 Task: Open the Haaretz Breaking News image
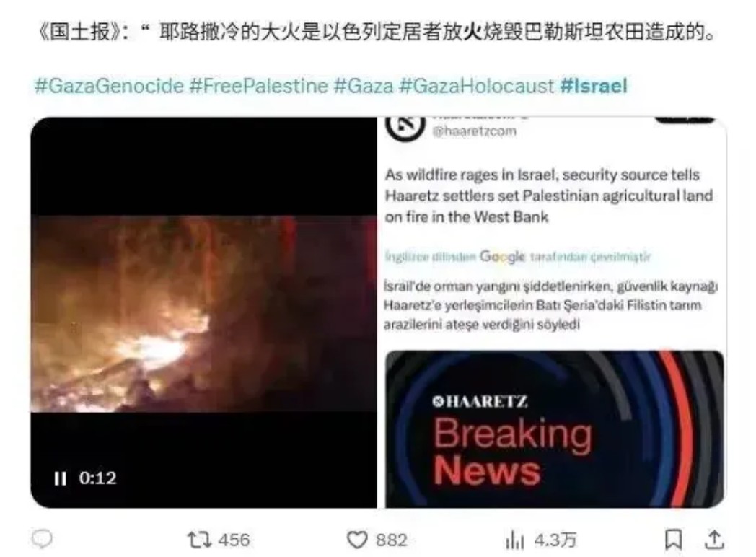point(555,429)
